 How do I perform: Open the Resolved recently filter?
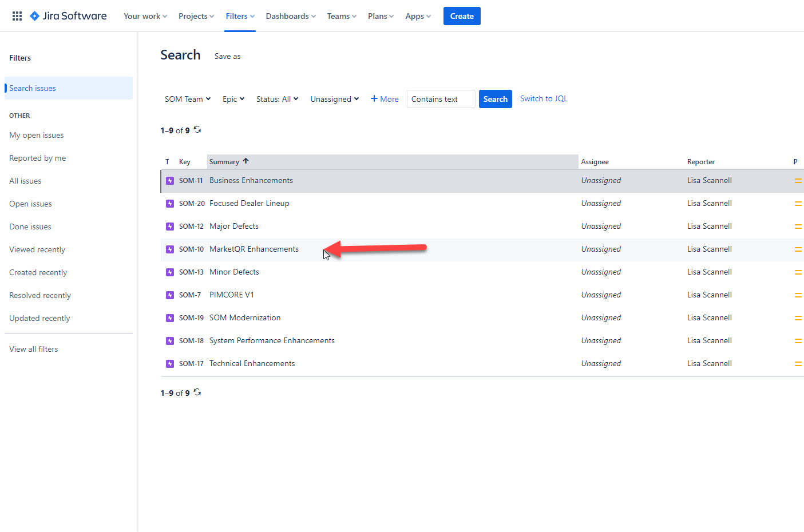[x=39, y=295]
